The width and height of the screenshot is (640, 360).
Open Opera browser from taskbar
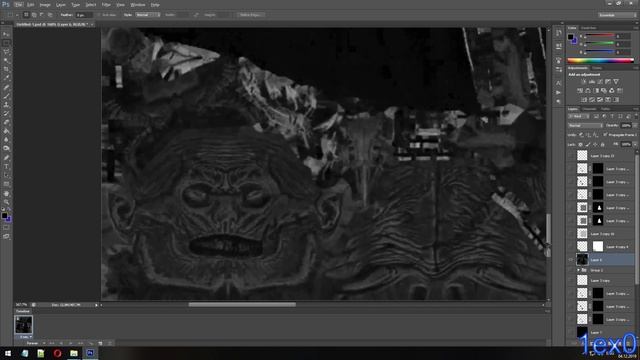coord(57,353)
